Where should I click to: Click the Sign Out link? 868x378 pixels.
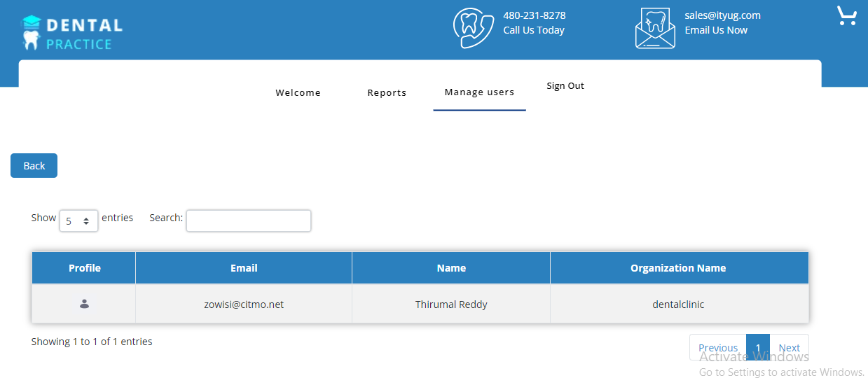(565, 85)
